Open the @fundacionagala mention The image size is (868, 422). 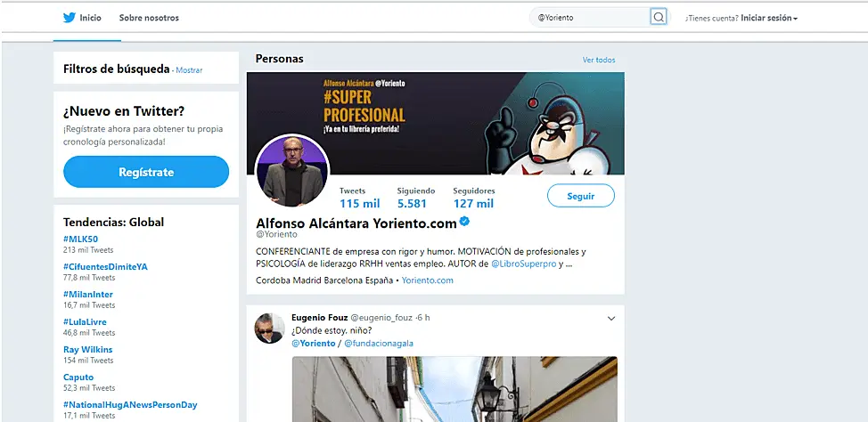[x=378, y=343]
